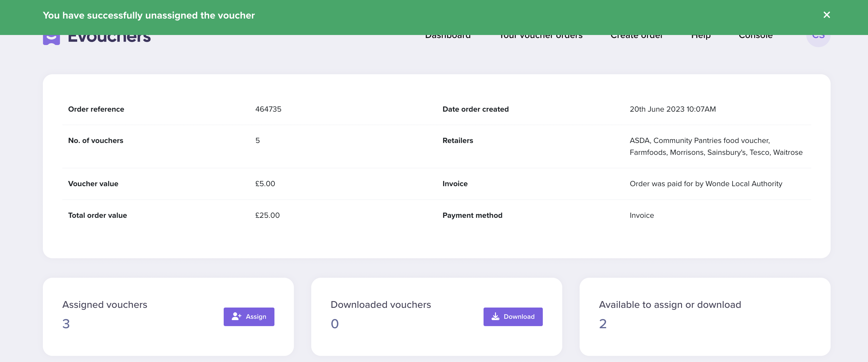Dismiss the voucher unassigned success banner

827,15
